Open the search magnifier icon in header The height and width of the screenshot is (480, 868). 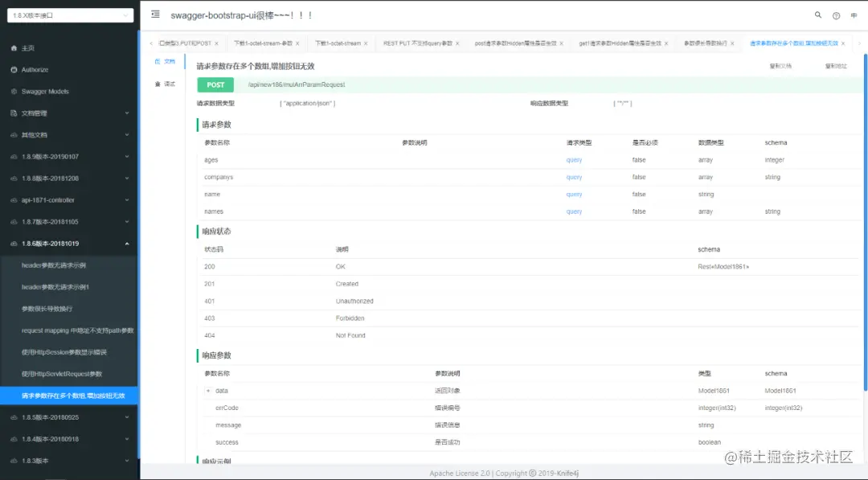(x=817, y=15)
